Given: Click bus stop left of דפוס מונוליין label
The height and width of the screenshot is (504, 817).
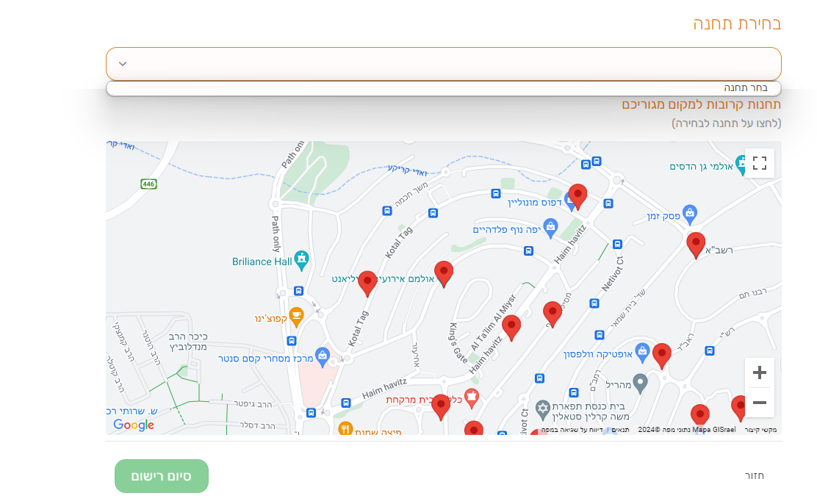Looking at the screenshot, I should (x=496, y=194).
